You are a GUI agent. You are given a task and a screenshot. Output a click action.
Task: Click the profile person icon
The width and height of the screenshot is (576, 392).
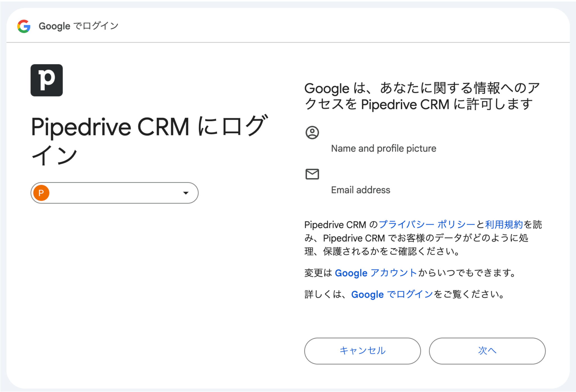312,133
